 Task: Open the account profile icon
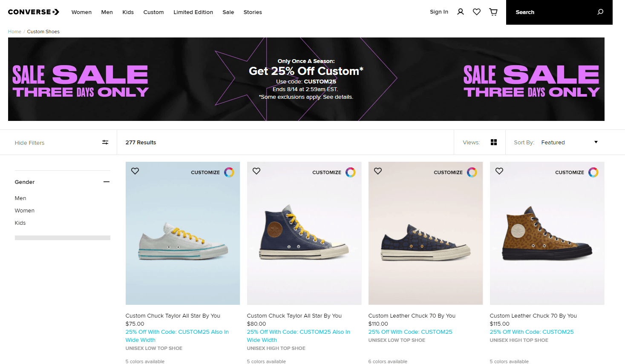point(461,12)
